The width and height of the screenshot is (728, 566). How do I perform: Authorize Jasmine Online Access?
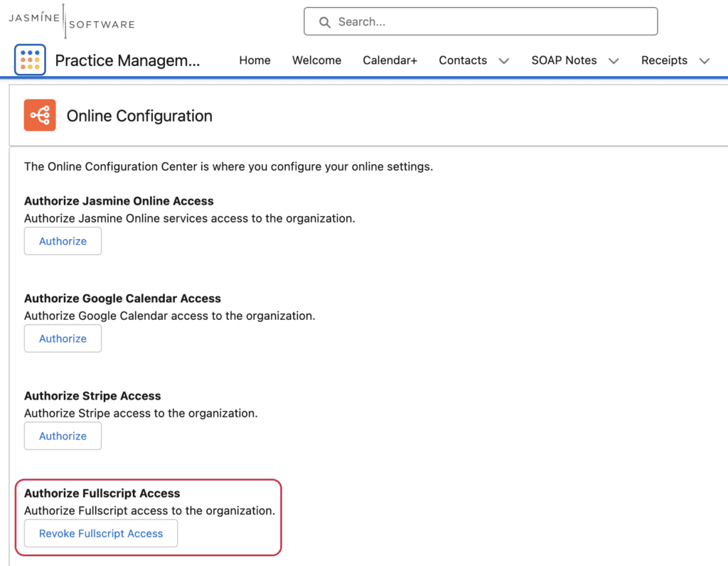[x=63, y=241]
